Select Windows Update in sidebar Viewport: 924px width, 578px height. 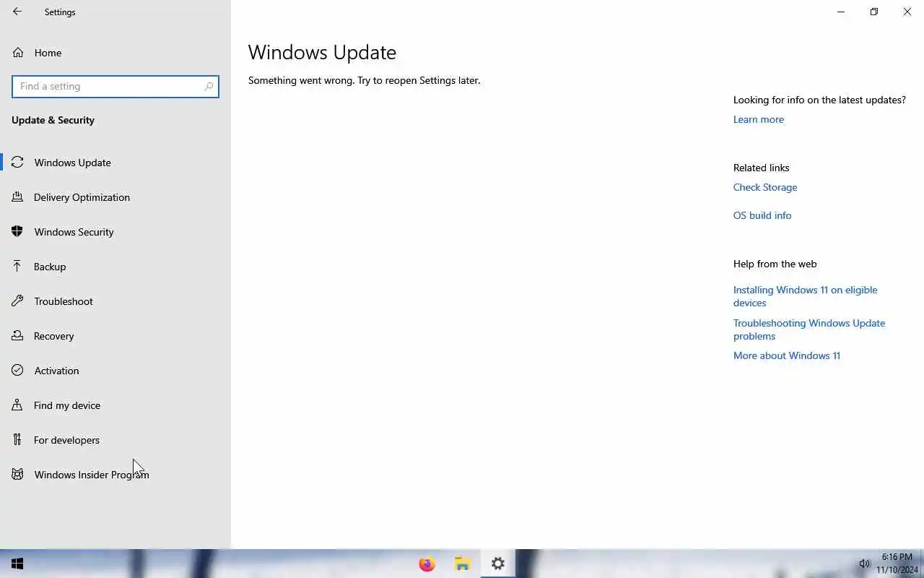pos(115,163)
